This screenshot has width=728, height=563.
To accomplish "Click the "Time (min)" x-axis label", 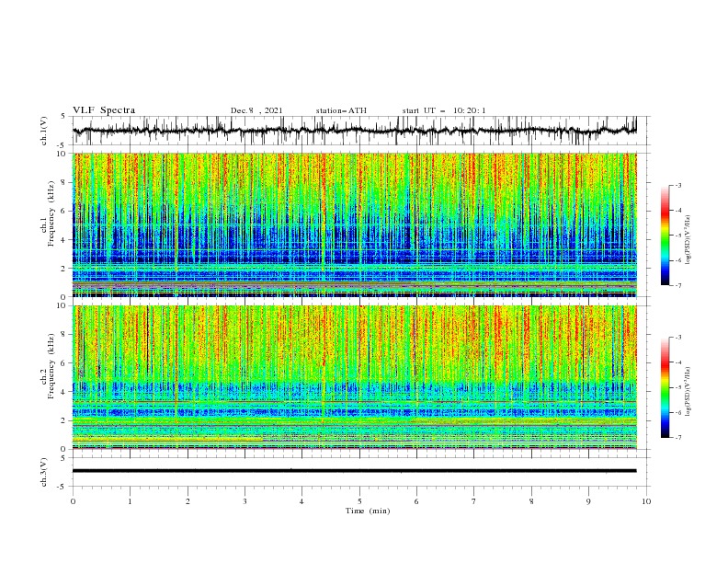I will pos(368,511).
